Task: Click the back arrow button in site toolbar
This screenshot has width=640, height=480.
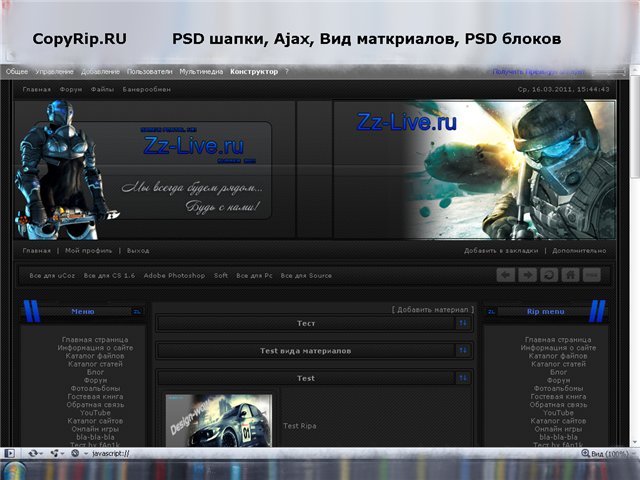Action: pos(505,275)
